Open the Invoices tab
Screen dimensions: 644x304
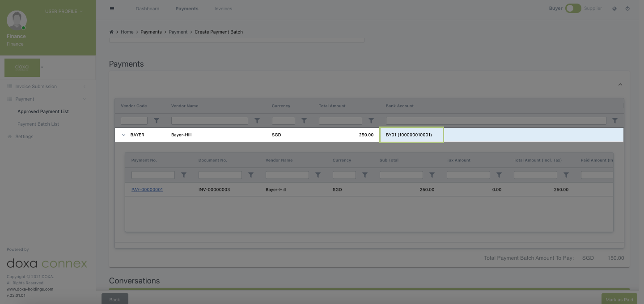(x=223, y=8)
